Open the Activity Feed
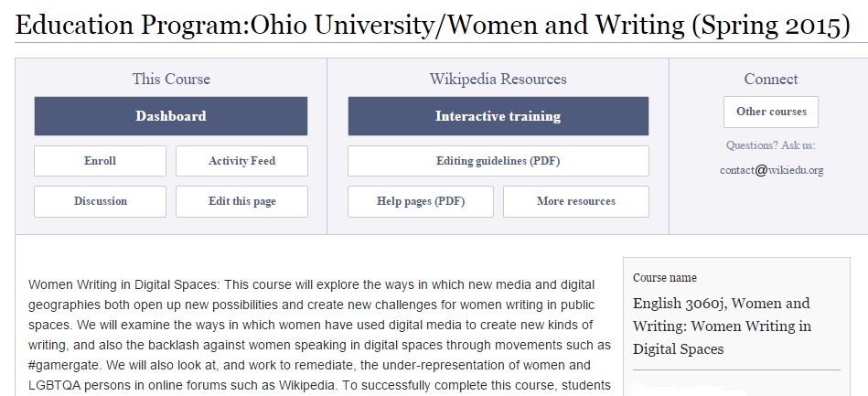Viewport: 868px width, 396px height. pos(241,161)
